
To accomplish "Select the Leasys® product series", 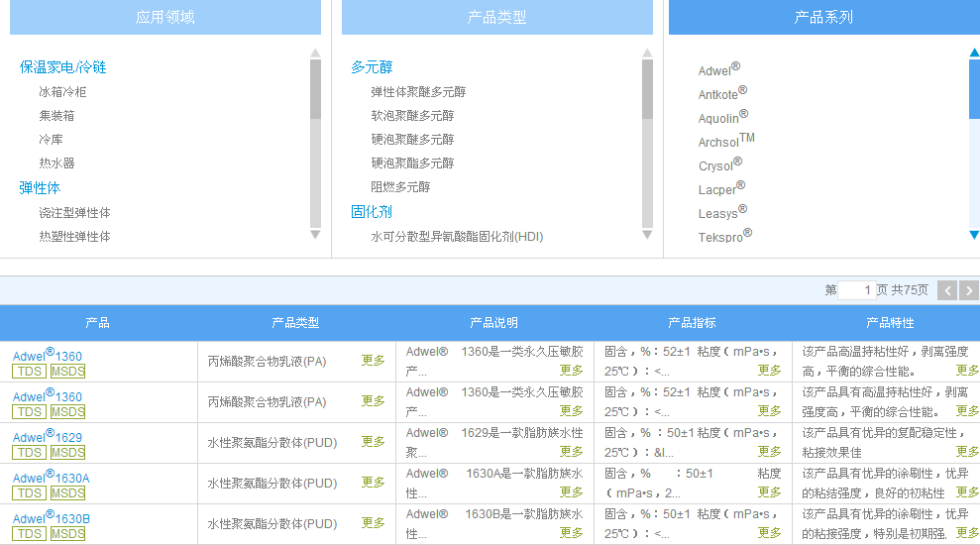I will tap(722, 212).
